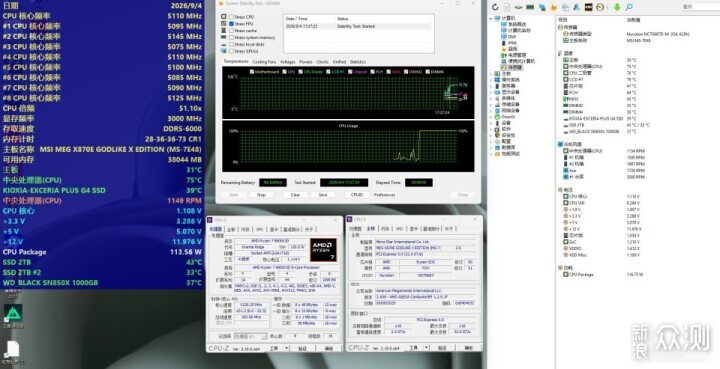Open SPD tab in processor CPU-Z window

pos(259,229)
